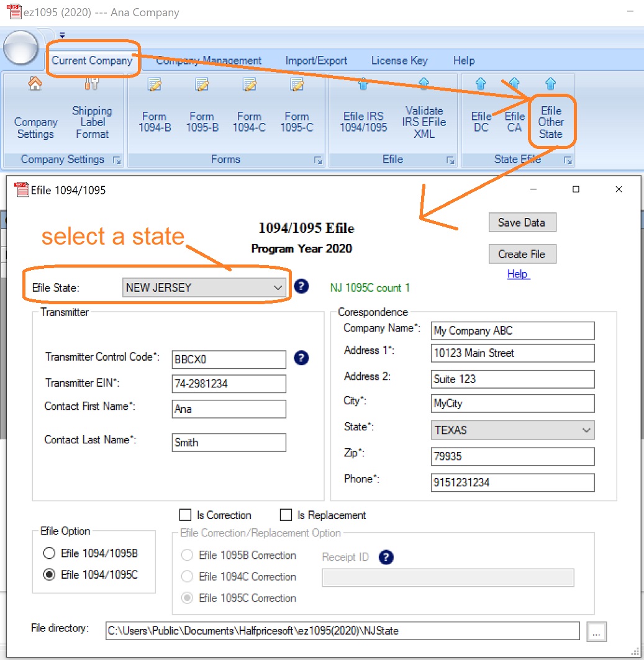The width and height of the screenshot is (644, 660).
Task: Check the Is Correction checkbox
Action: pyautogui.click(x=185, y=515)
